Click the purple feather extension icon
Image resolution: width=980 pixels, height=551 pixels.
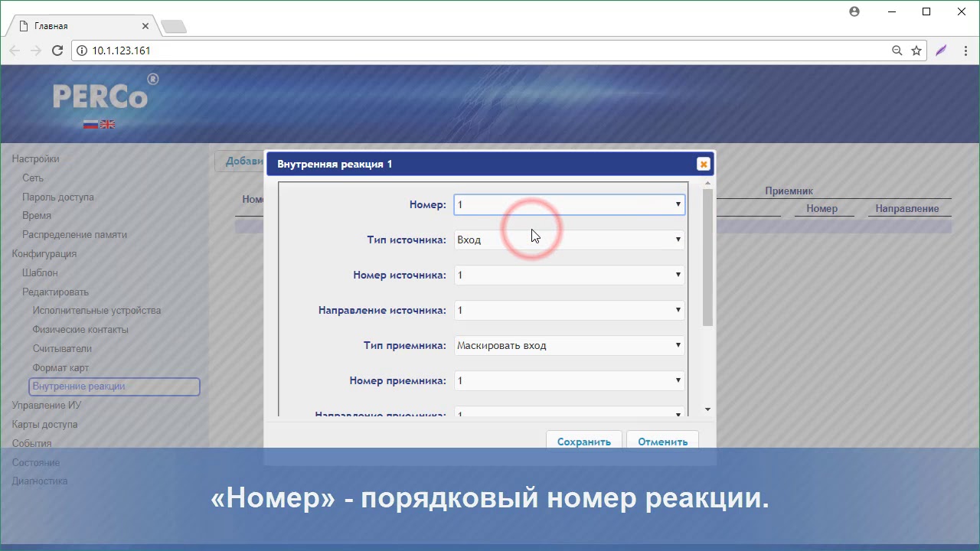(941, 51)
